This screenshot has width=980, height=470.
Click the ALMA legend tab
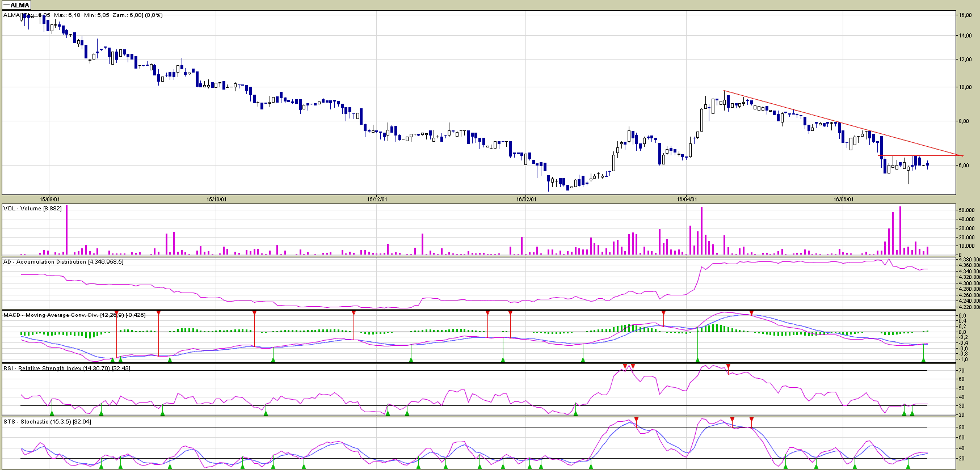16,5
